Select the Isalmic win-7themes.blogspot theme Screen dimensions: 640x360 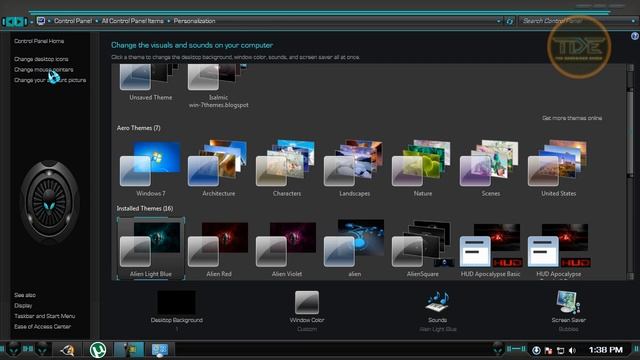pyautogui.click(x=218, y=87)
